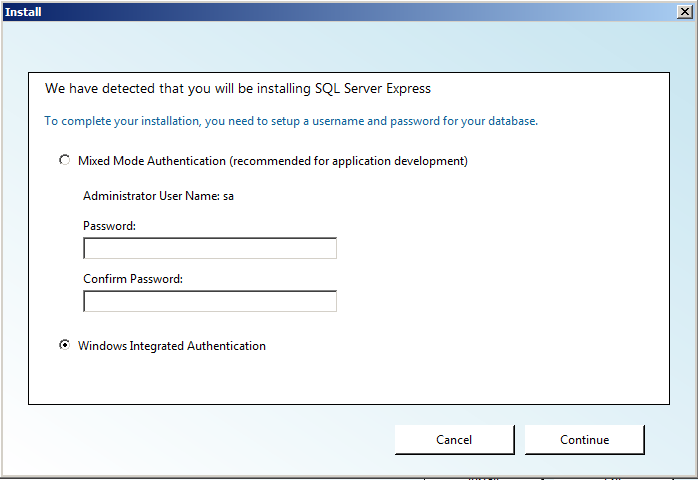The image size is (698, 480).
Task: Click the Password: label above first field
Action: (x=110, y=226)
